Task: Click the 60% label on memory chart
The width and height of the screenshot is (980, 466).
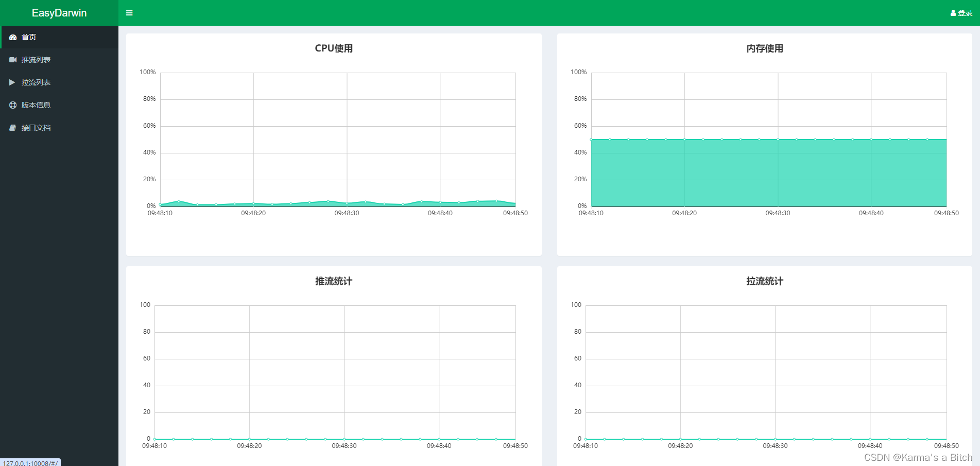Action: (580, 126)
